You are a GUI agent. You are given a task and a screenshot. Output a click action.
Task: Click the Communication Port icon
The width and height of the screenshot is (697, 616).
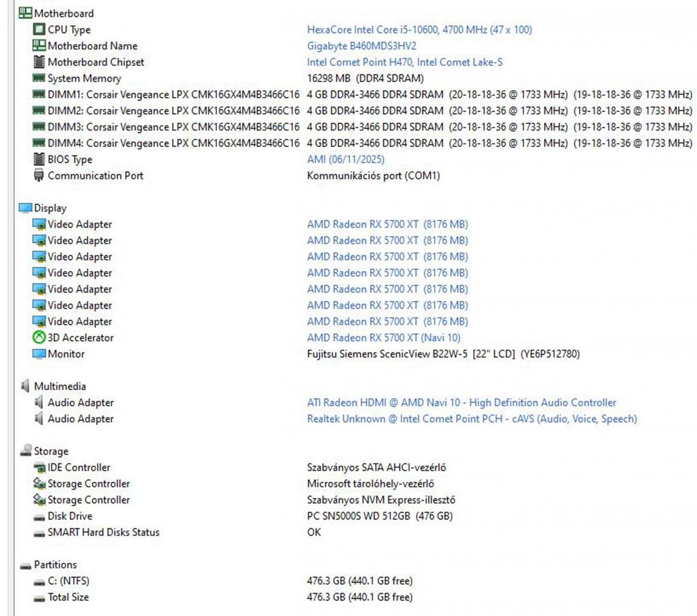pos(39,176)
